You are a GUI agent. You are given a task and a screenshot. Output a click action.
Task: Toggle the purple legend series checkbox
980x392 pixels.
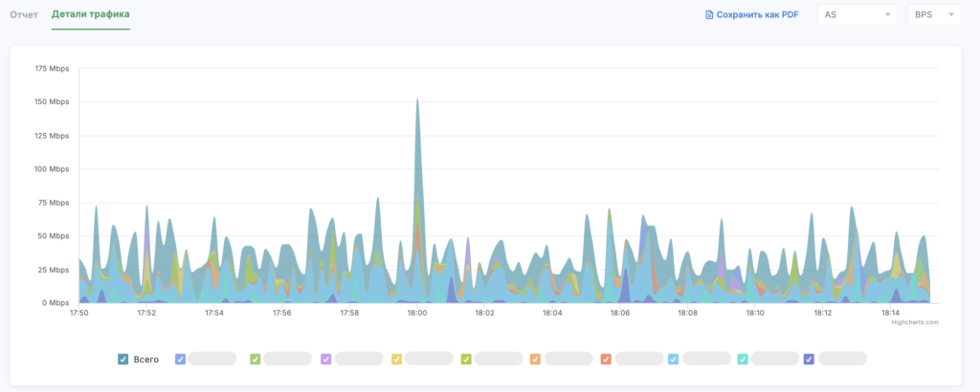coord(326,359)
